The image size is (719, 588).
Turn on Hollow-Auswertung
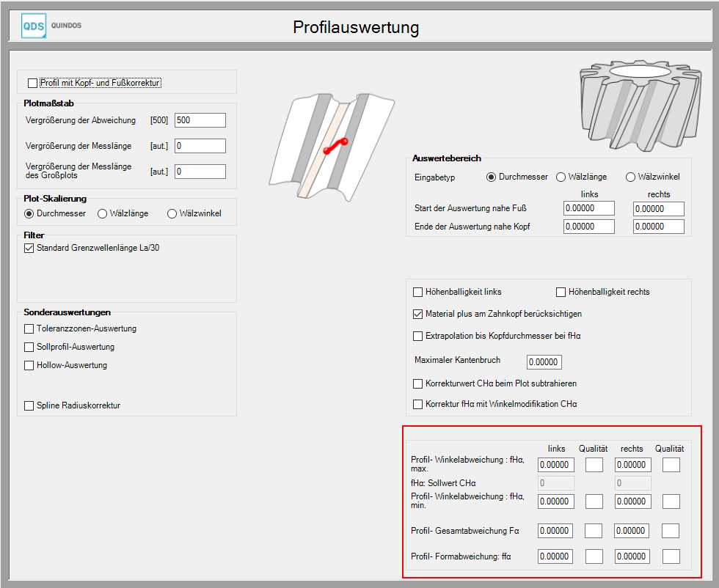[29, 365]
